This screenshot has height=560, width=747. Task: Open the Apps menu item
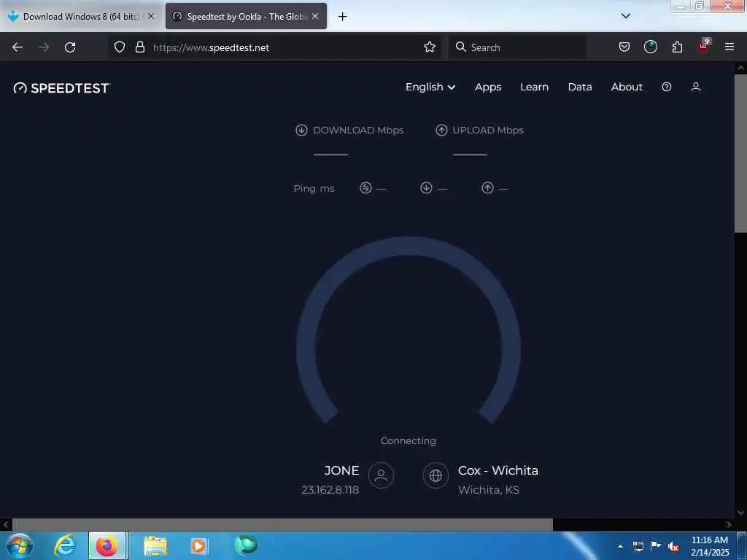(x=488, y=87)
